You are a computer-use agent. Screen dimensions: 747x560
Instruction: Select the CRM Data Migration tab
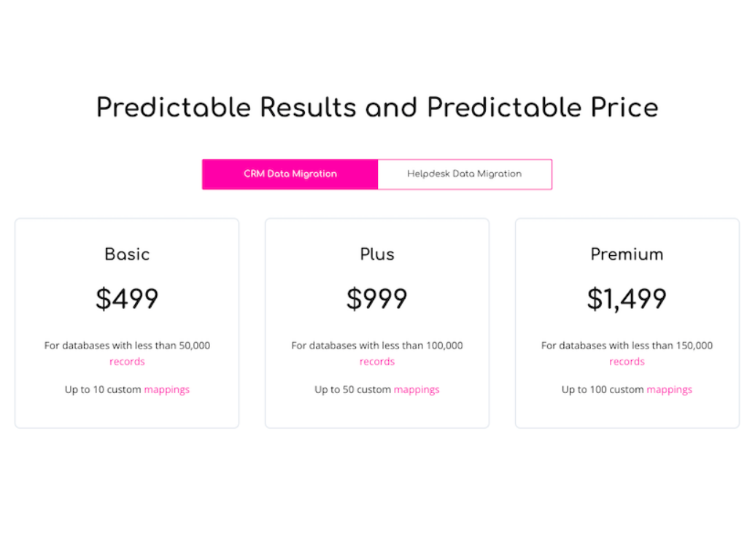click(x=290, y=174)
